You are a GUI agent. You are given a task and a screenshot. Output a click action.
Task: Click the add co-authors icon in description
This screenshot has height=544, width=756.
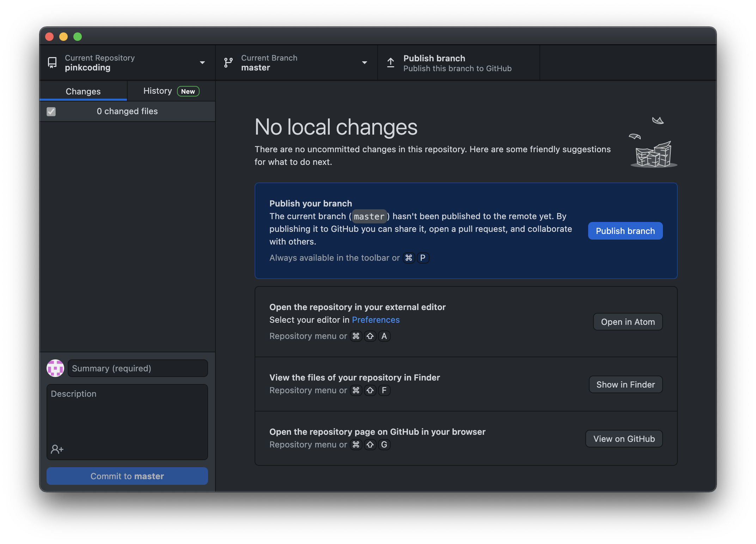(57, 449)
